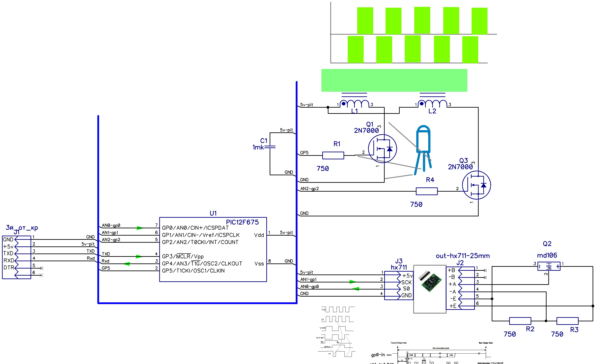Select the R4 750 resistor
Screen dimensions: 595x364
(x=426, y=191)
